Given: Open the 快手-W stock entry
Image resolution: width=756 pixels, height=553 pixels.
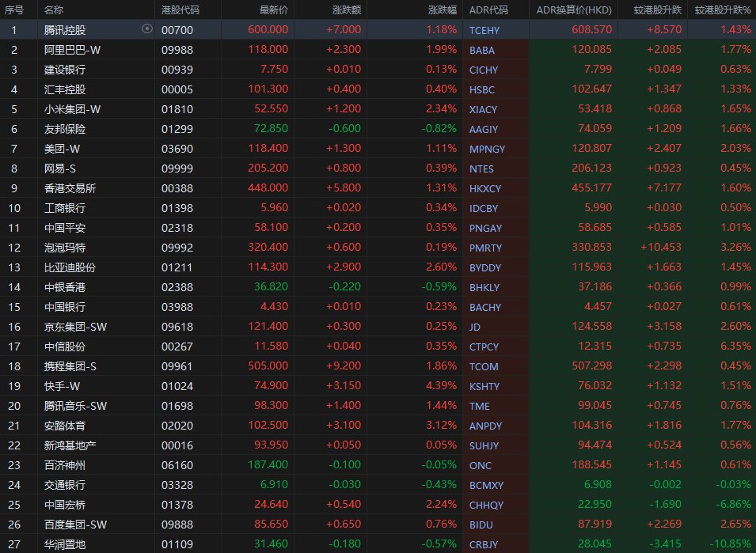Looking at the screenshot, I should click(x=63, y=385).
